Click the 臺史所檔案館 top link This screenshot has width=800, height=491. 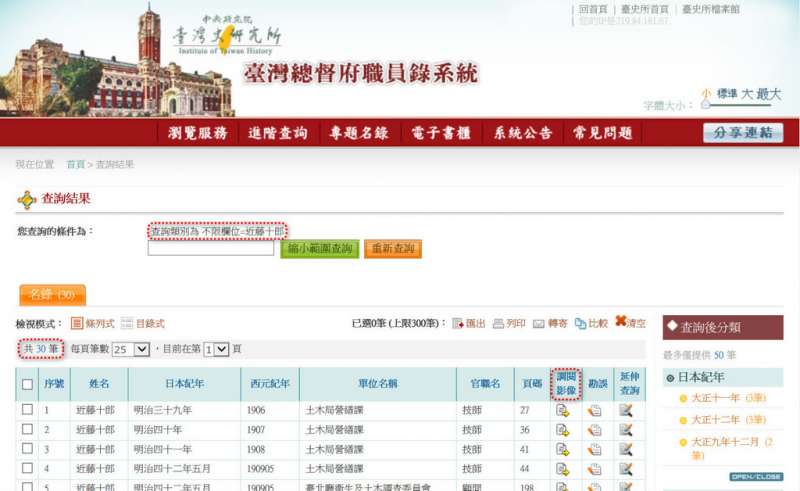pos(711,9)
